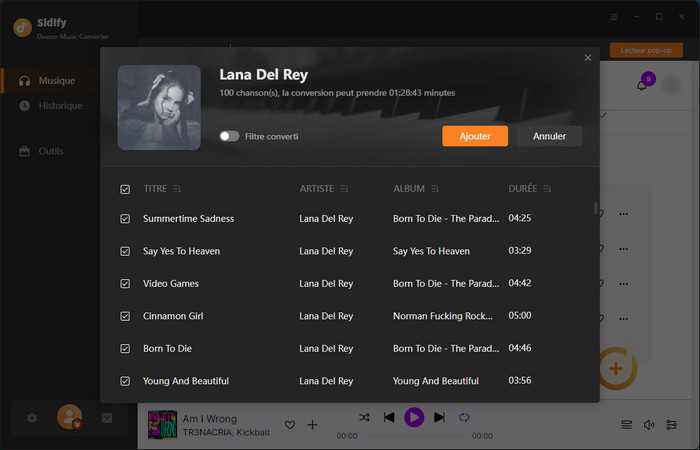Image resolution: width=700 pixels, height=450 pixels.
Task: Uncheck the Cinnamon Girl track
Action: [125, 316]
